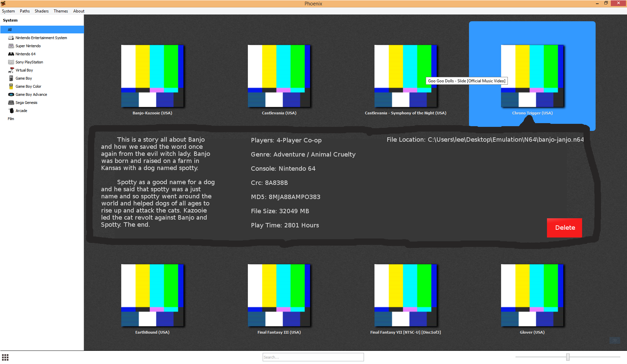Click the File Location path text
The image size is (627, 364).
(485, 140)
